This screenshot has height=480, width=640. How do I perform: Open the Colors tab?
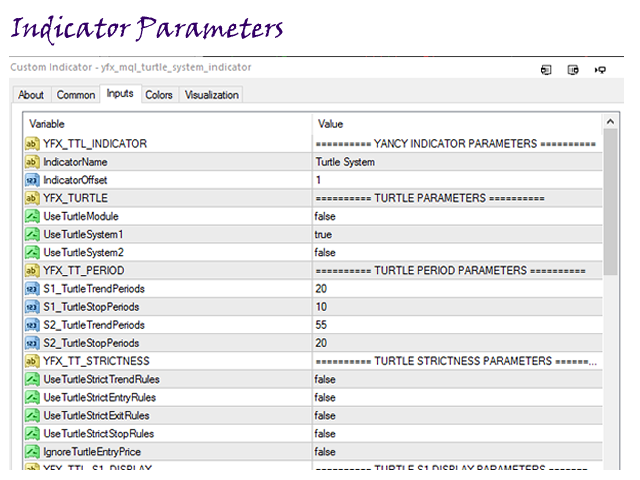pos(159,95)
